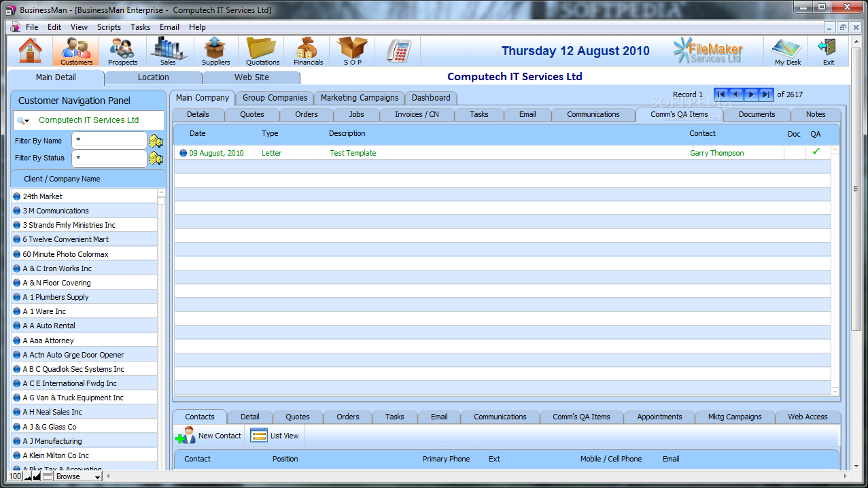This screenshot has width=868, height=488.
Task: Click search icon beside Filter By Status
Action: 156,158
